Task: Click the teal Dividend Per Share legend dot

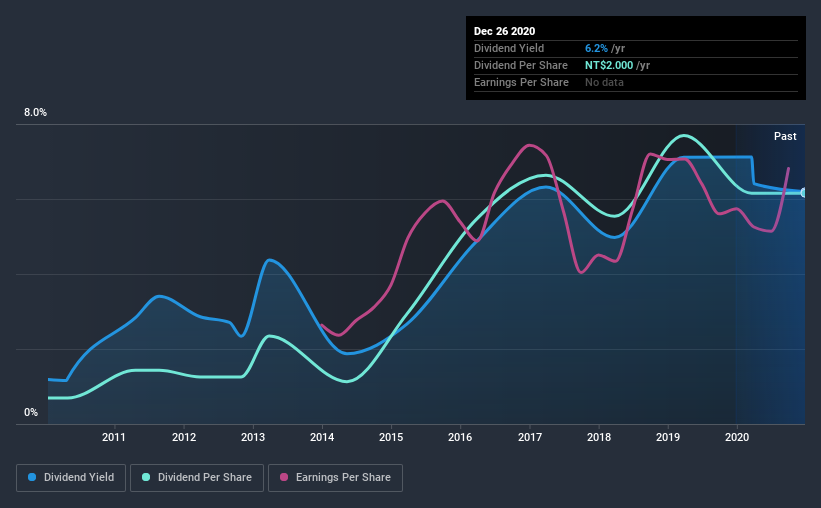Action: tap(146, 477)
